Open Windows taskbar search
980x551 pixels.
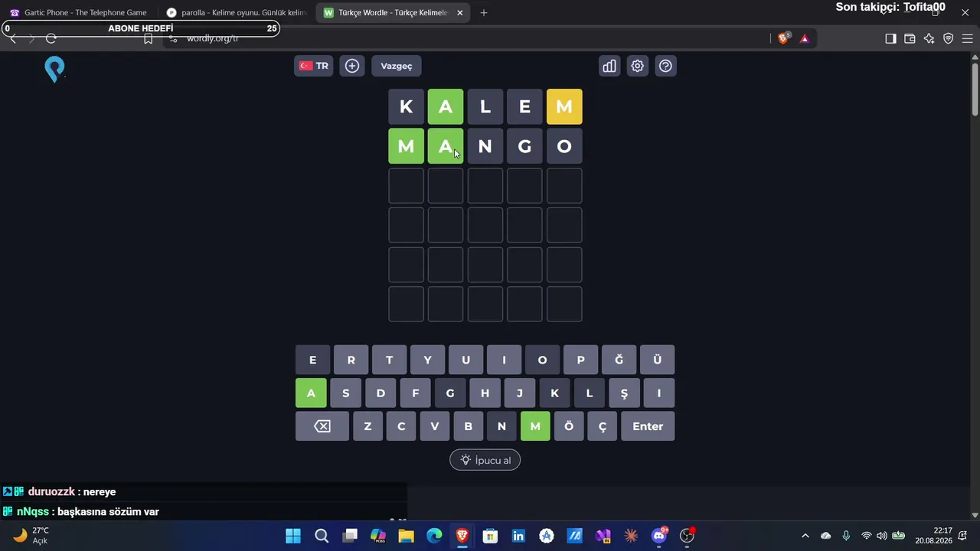tap(322, 536)
